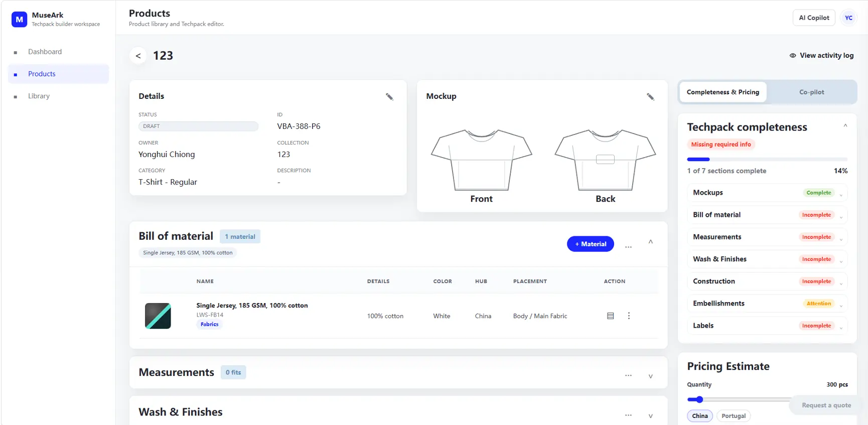Open Wash & Finishes more options ellipsis
The height and width of the screenshot is (425, 868).
pos(628,415)
